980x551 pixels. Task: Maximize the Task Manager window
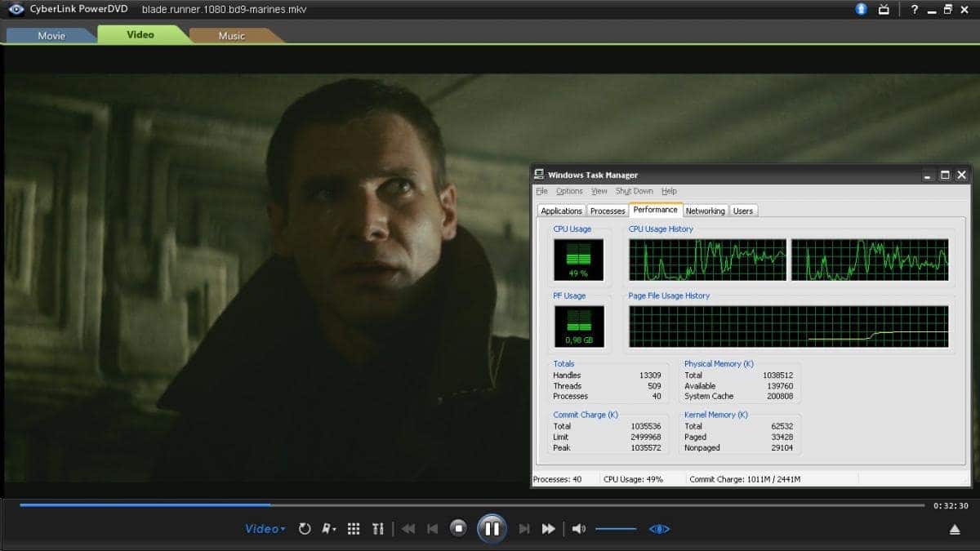[945, 175]
